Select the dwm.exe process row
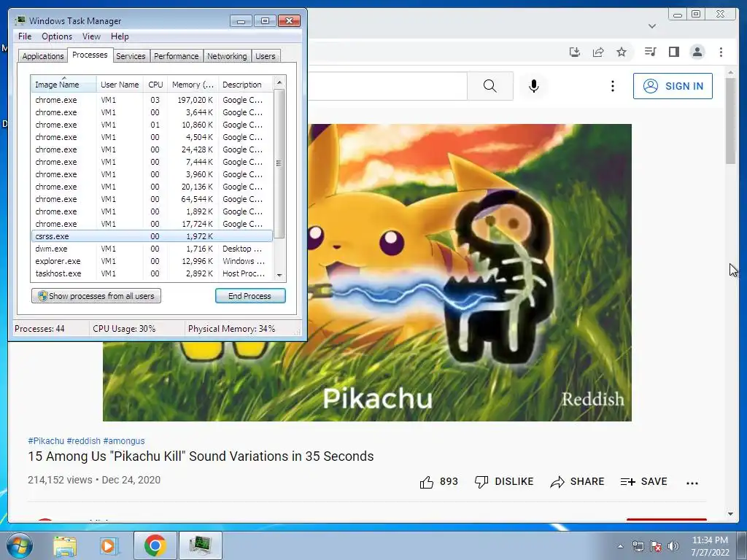The image size is (747, 560). click(152, 249)
